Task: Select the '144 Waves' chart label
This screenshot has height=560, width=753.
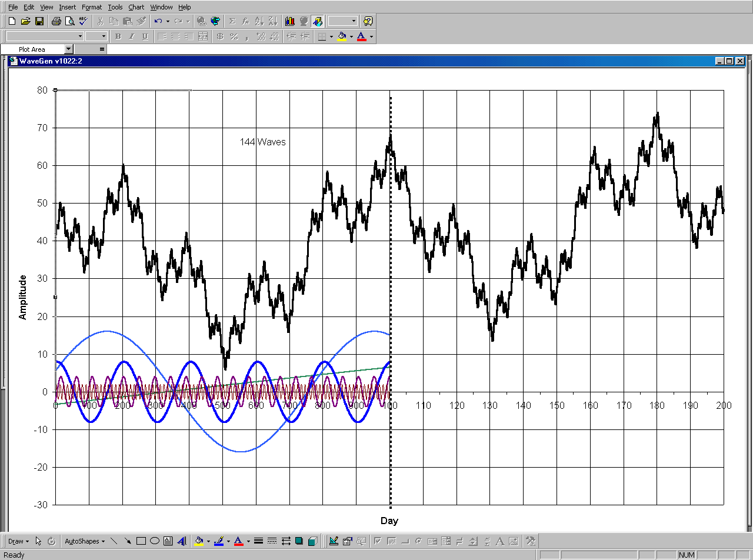Action: [x=262, y=142]
